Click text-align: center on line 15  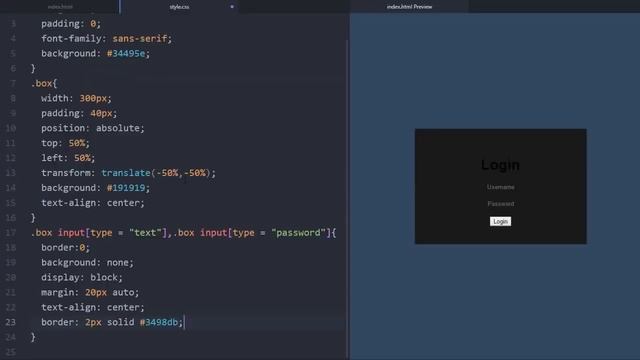pos(93,203)
